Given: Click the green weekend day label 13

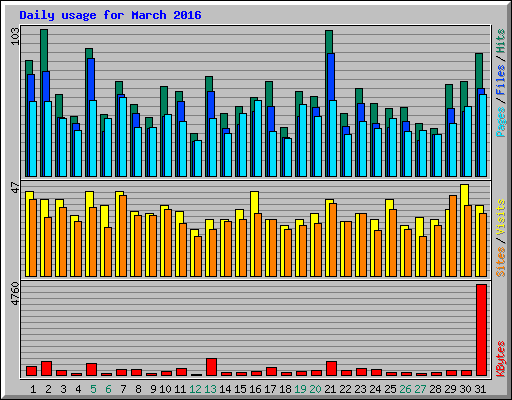Looking at the screenshot, I should point(210,389).
